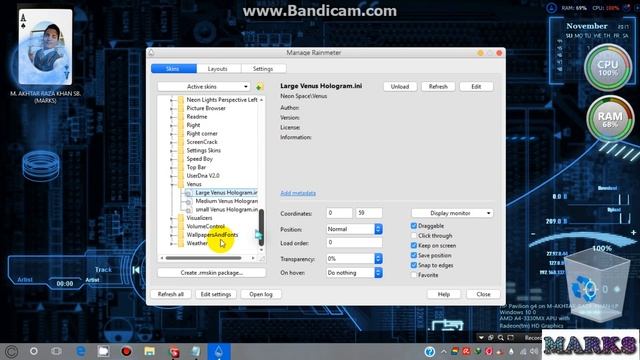Switch to the Settings tab
Image resolution: width=640 pixels, height=360 pixels.
click(263, 69)
